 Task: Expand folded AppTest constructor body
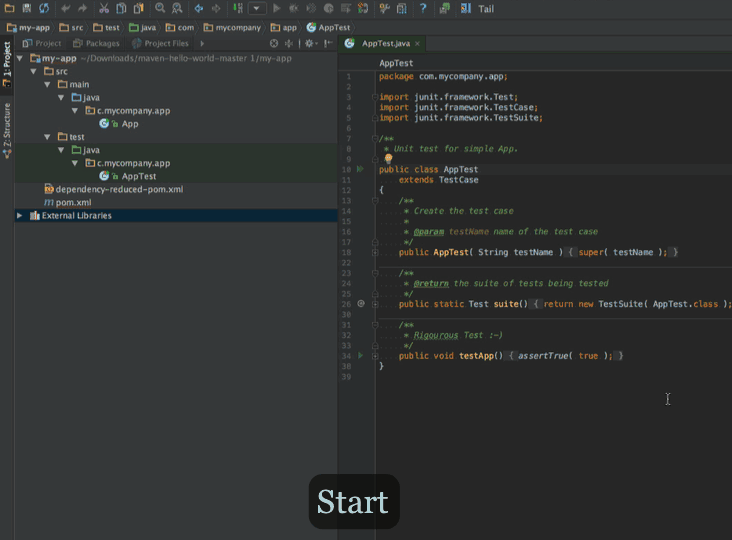[375, 252]
